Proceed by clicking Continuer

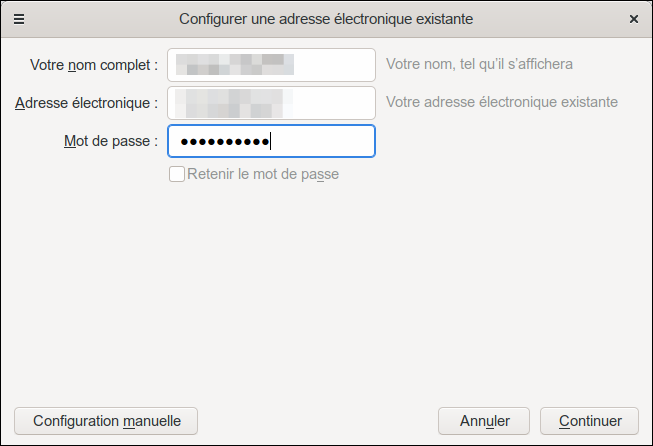click(590, 421)
